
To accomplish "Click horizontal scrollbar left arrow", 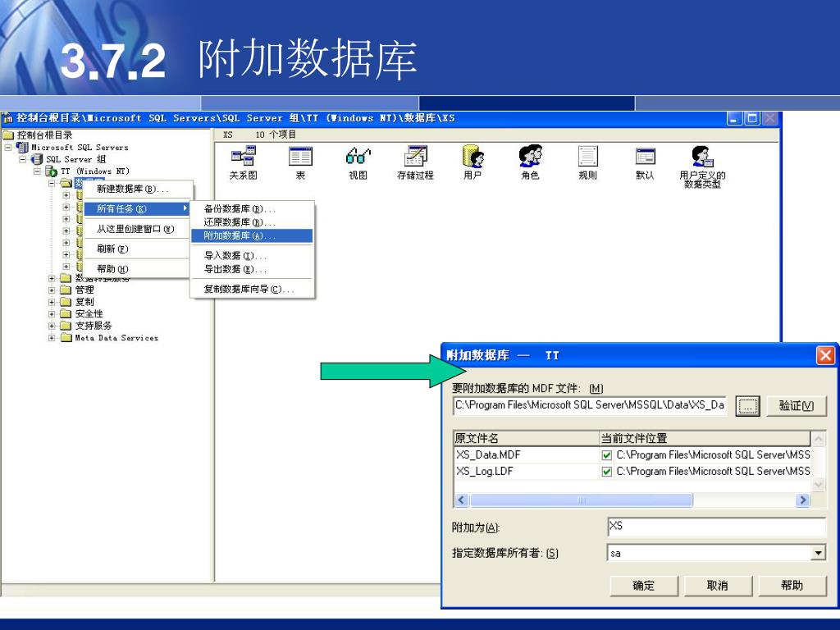I will (x=461, y=500).
